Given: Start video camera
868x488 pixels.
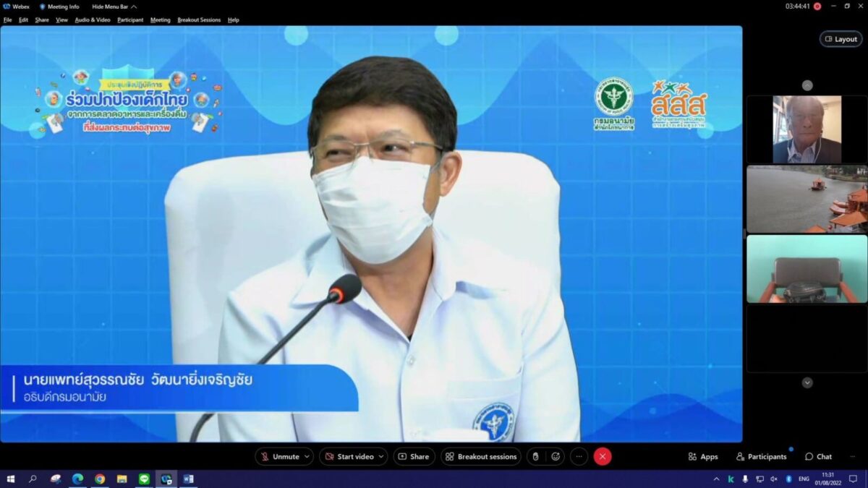Looking at the screenshot, I should coord(349,457).
